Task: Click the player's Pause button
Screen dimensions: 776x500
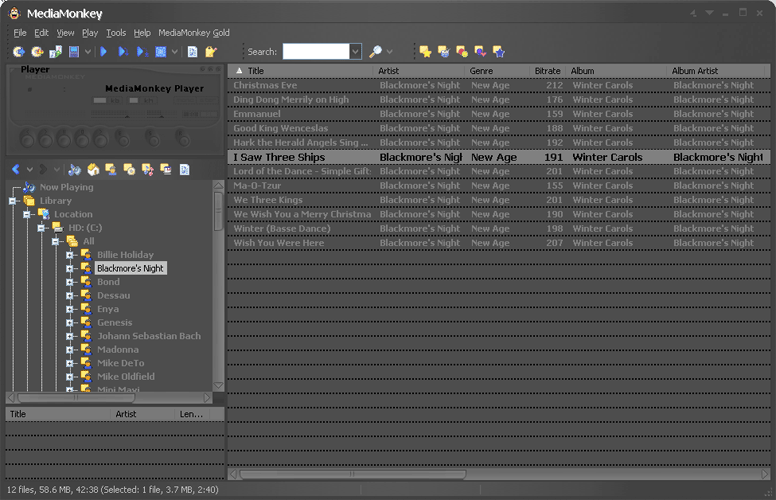Action: [64, 139]
